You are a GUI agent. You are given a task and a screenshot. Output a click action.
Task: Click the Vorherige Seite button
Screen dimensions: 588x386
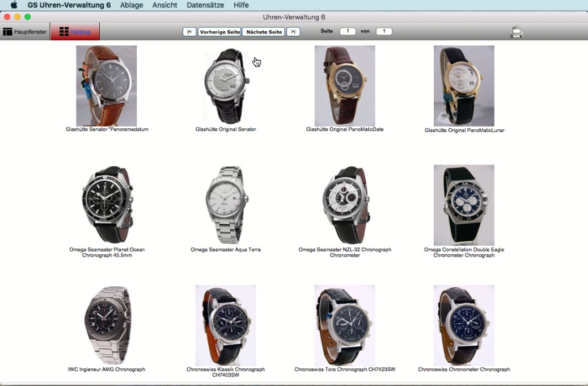pyautogui.click(x=219, y=32)
